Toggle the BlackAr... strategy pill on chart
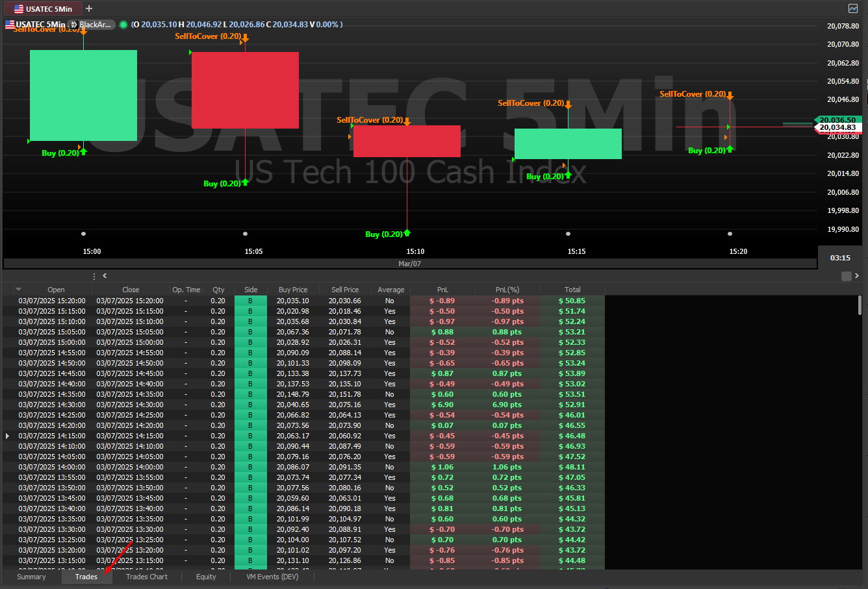The width and height of the screenshot is (868, 589). point(92,25)
